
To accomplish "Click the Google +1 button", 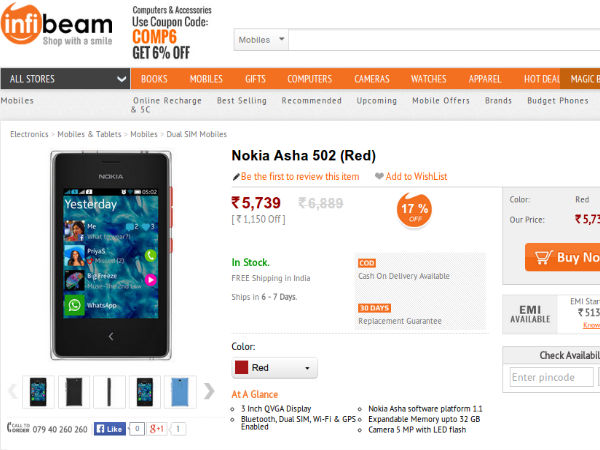I will (x=157, y=429).
